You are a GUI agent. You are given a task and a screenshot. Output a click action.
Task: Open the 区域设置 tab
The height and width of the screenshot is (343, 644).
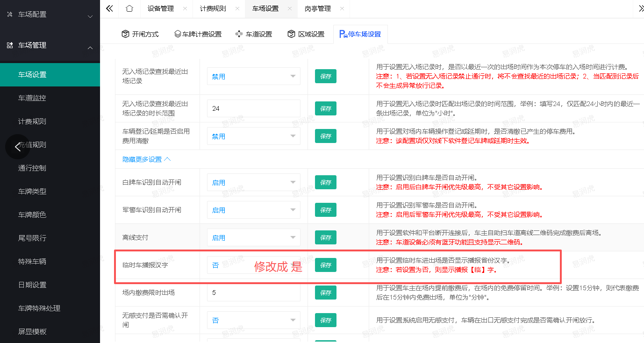coord(306,34)
